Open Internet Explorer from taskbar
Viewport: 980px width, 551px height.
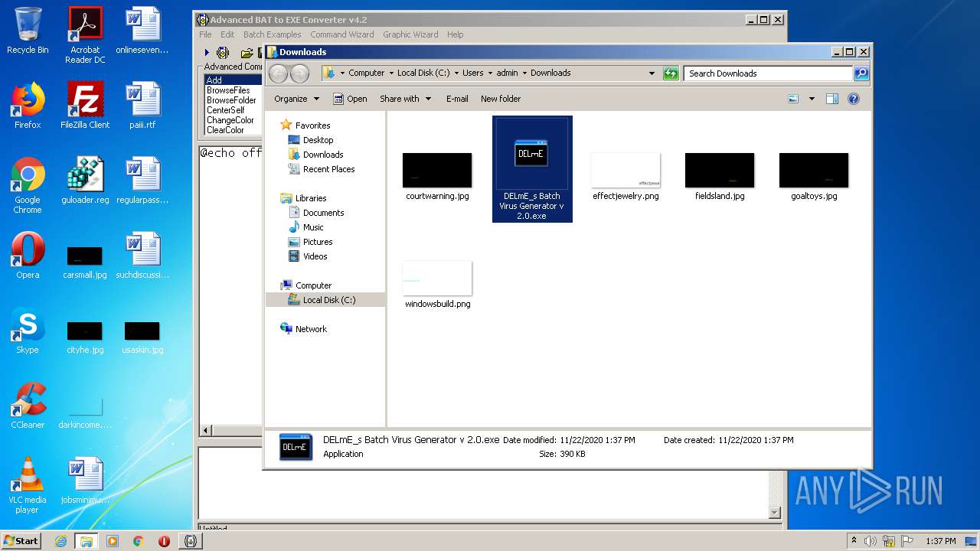[x=61, y=541]
